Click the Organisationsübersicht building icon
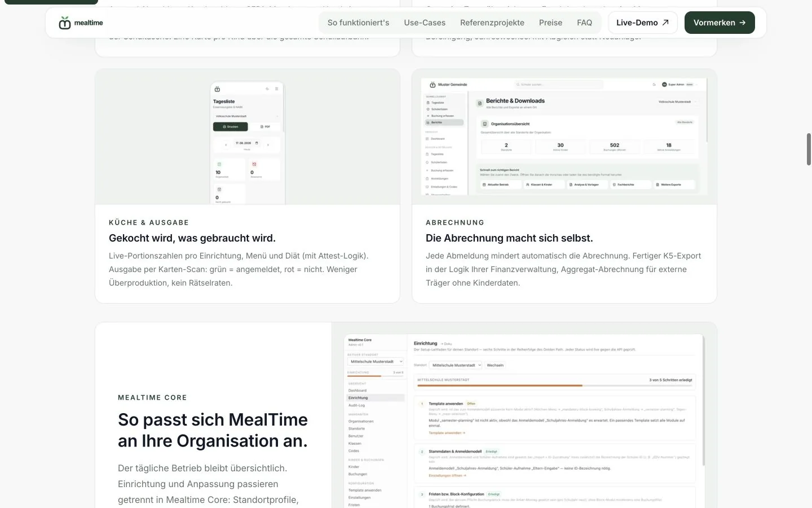 click(x=484, y=124)
